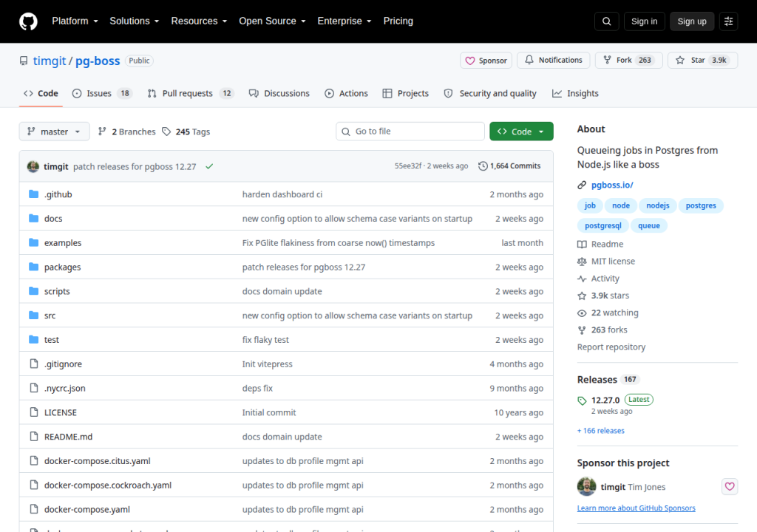Open Security and quality tab
This screenshot has width=757, height=532.
(x=490, y=94)
